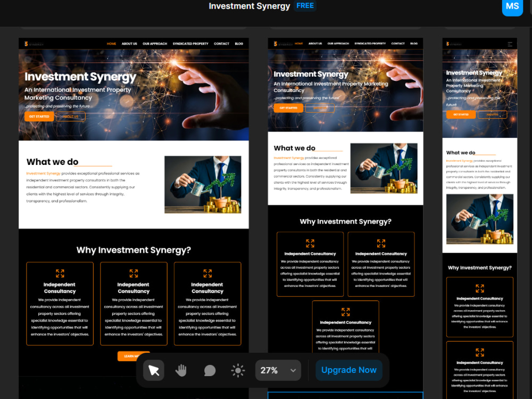Image resolution: width=532 pixels, height=399 pixels.
Task: Open the comment bubble tool
Action: tap(210, 370)
